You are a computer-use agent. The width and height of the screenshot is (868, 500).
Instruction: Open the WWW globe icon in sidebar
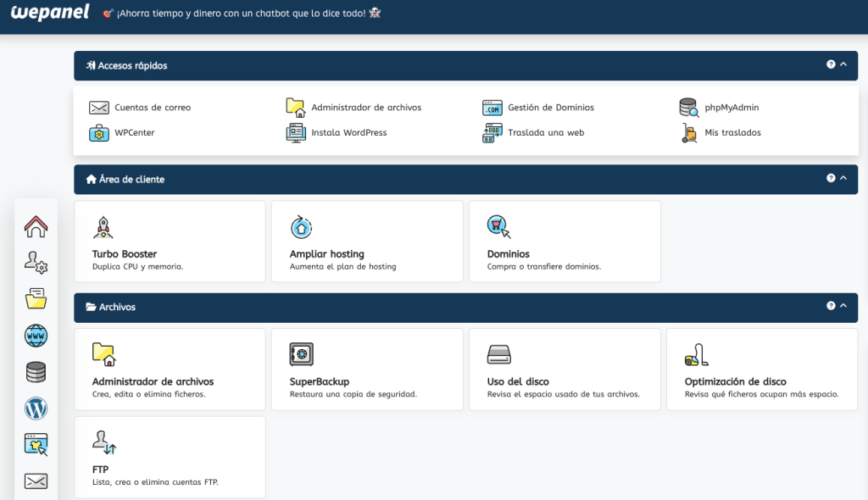point(36,336)
